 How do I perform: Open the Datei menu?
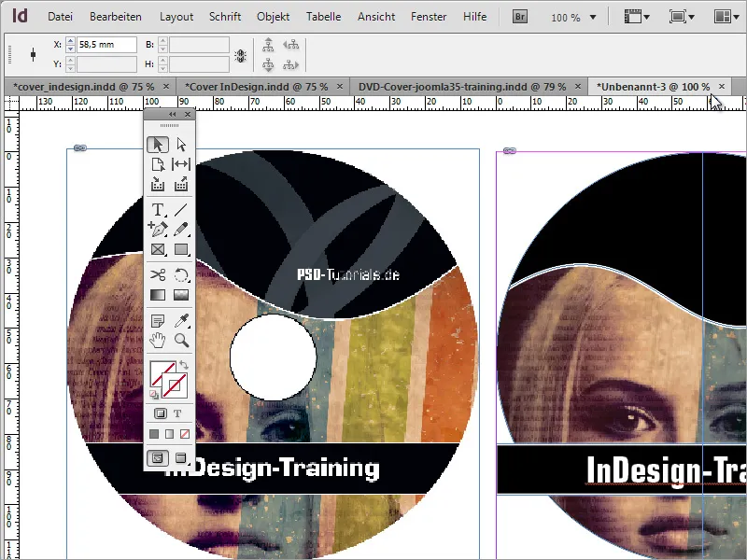(x=60, y=17)
